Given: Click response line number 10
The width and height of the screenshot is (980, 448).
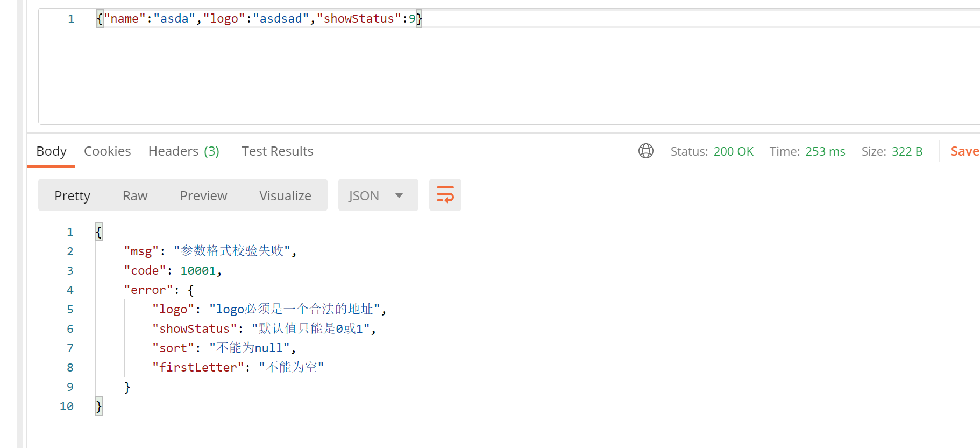Looking at the screenshot, I should tap(67, 407).
